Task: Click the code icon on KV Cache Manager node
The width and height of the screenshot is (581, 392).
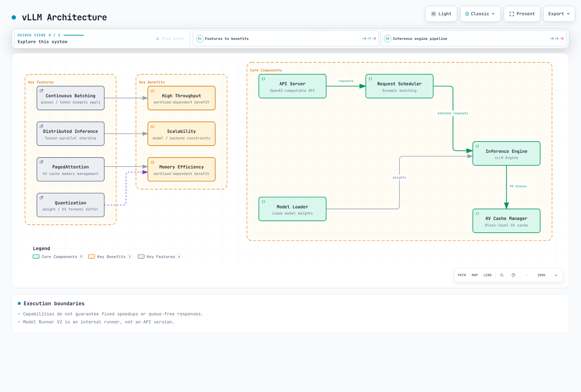Action: pos(478,213)
